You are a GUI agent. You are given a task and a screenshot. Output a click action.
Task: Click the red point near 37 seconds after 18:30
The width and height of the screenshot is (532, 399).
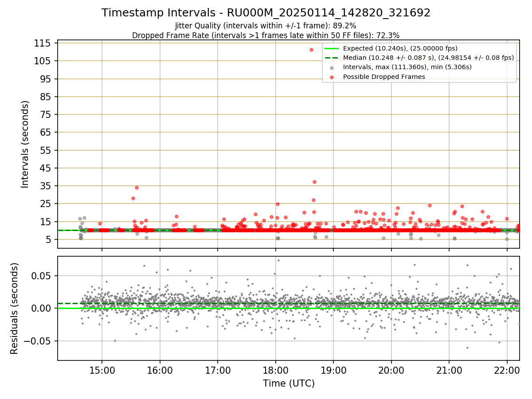pos(314,182)
